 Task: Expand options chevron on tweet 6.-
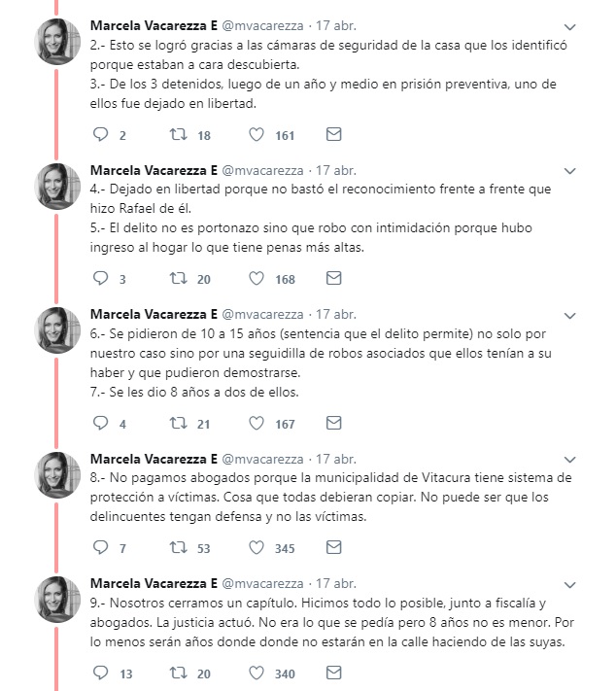click(569, 315)
